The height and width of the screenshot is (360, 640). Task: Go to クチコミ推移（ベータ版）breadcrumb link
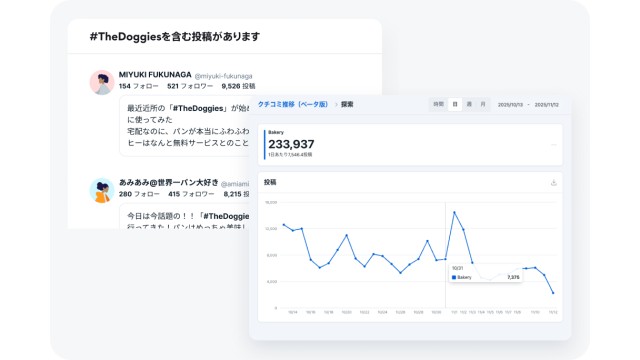(293, 104)
